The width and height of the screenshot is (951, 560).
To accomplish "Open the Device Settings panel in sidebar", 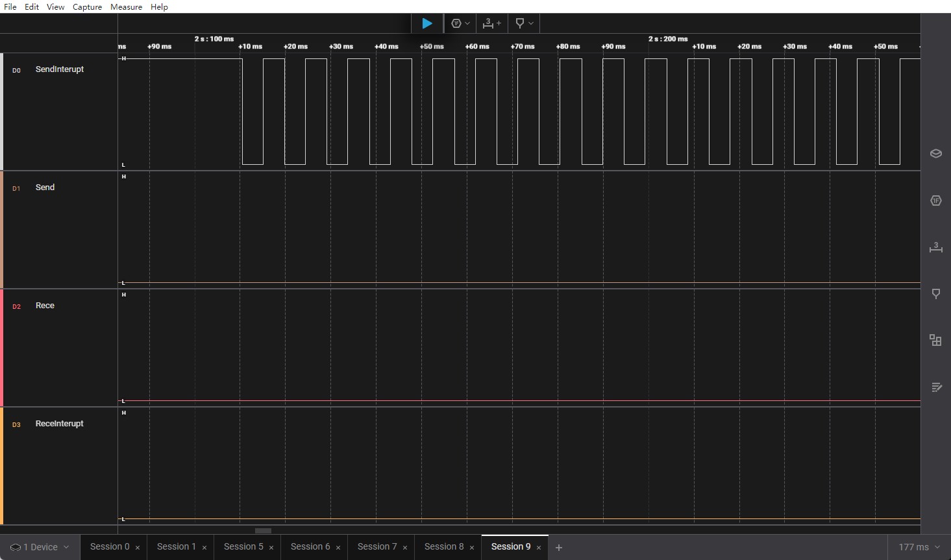I will (935, 154).
